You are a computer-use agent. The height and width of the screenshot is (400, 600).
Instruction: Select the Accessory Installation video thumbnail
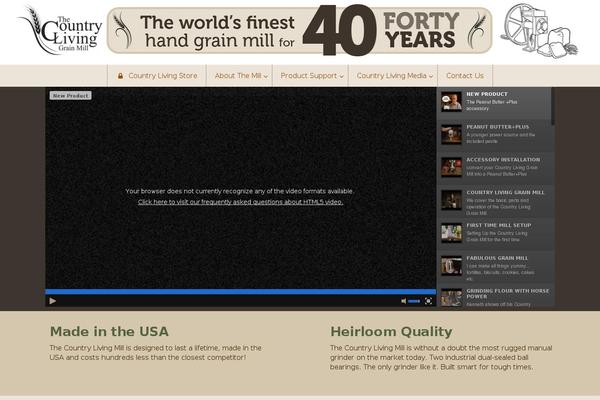(452, 167)
